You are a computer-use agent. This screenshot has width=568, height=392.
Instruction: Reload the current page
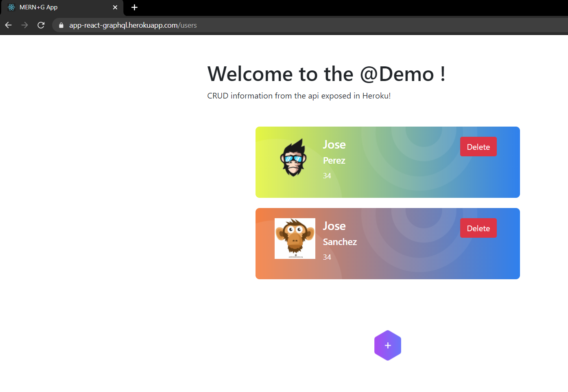(41, 25)
